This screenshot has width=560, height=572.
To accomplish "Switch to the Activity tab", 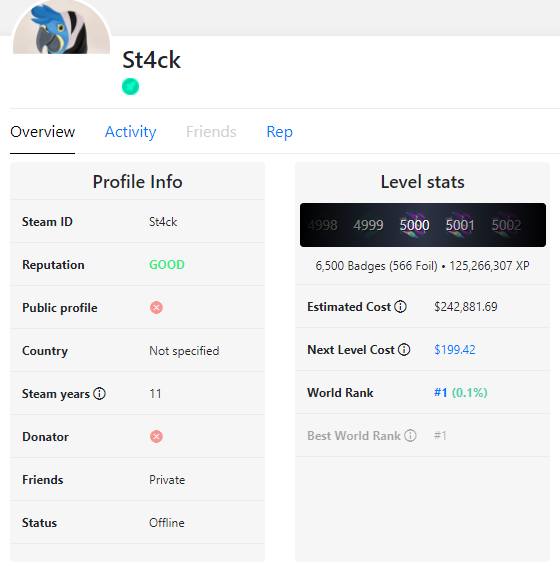I will click(x=130, y=132).
